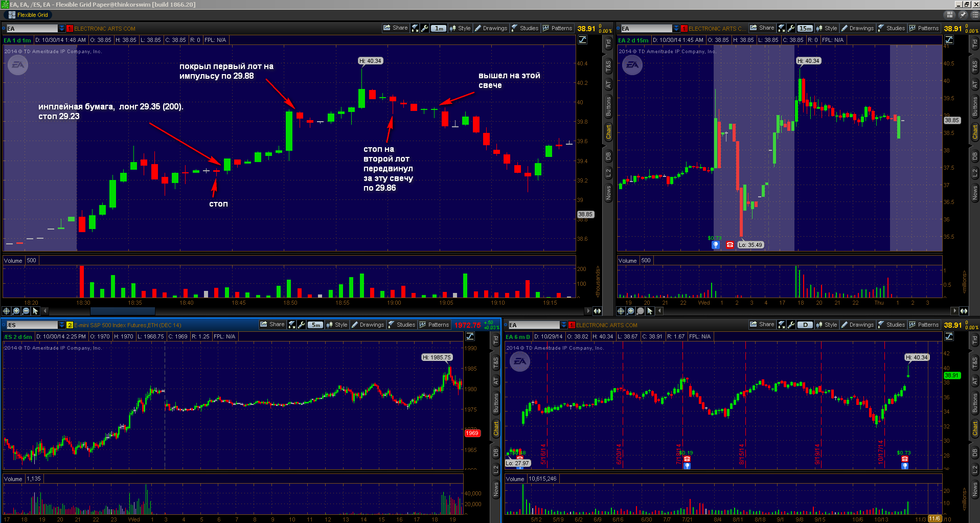Click the yellow color link 2 in the /ES chart
Screen dimensions: 980x523
click(x=70, y=325)
